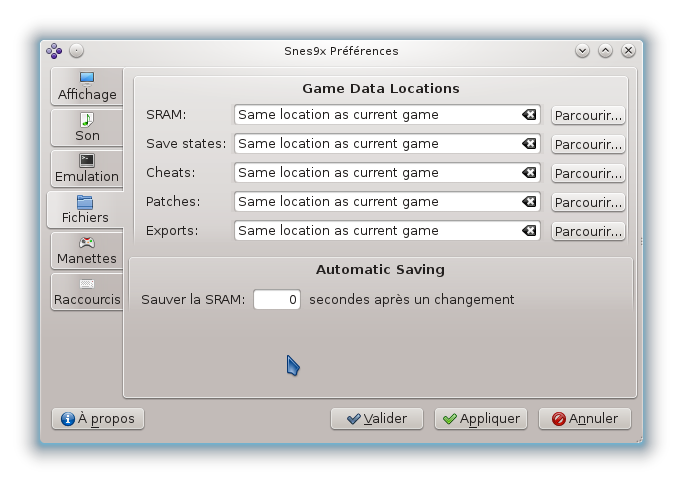Click the Game Data Locations heading
Viewport: 683px width, 483px height.
tap(381, 88)
